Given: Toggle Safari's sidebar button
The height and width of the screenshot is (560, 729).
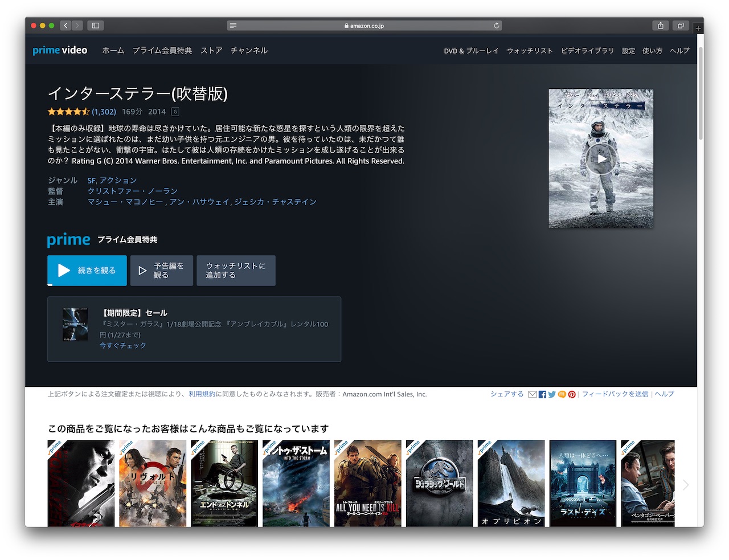Looking at the screenshot, I should pyautogui.click(x=96, y=26).
